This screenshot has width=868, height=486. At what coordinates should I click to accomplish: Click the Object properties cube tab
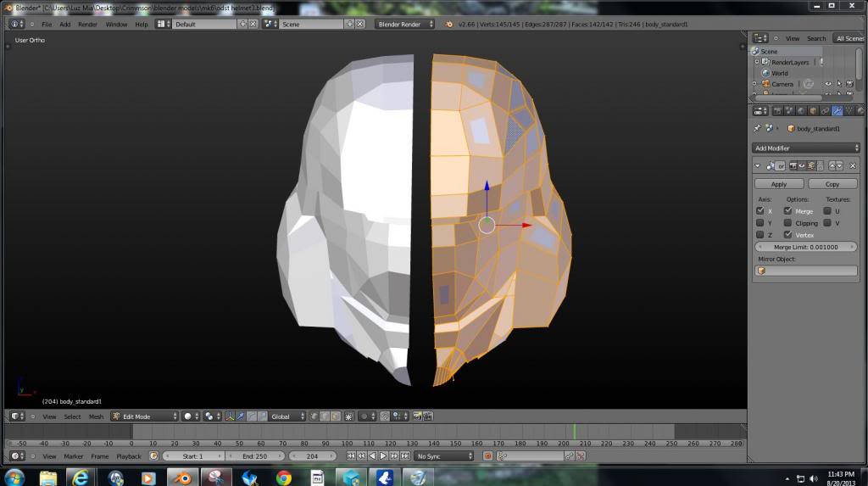[814, 111]
